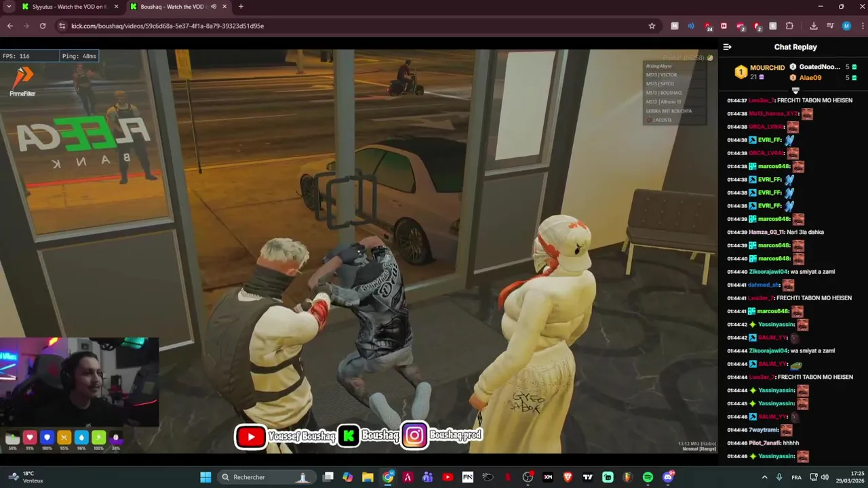Click username 7waytrami in chat

click(x=763, y=430)
